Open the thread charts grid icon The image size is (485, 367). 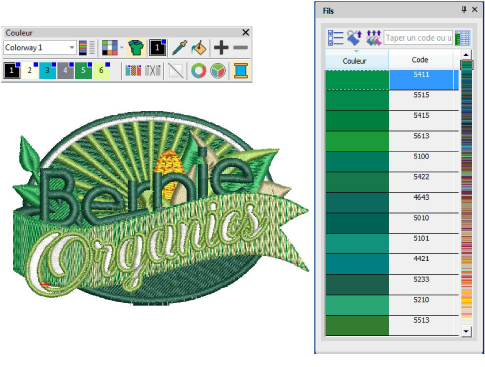463,38
